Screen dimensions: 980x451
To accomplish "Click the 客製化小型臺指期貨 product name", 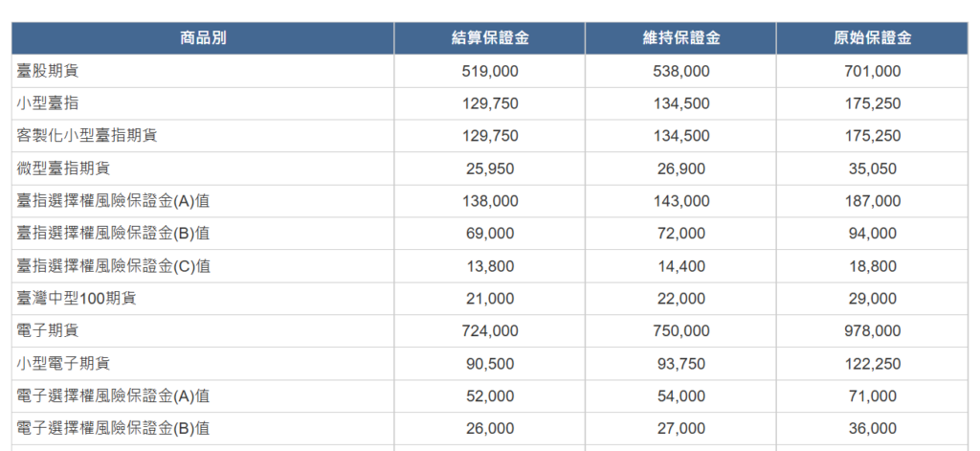I will [87, 136].
